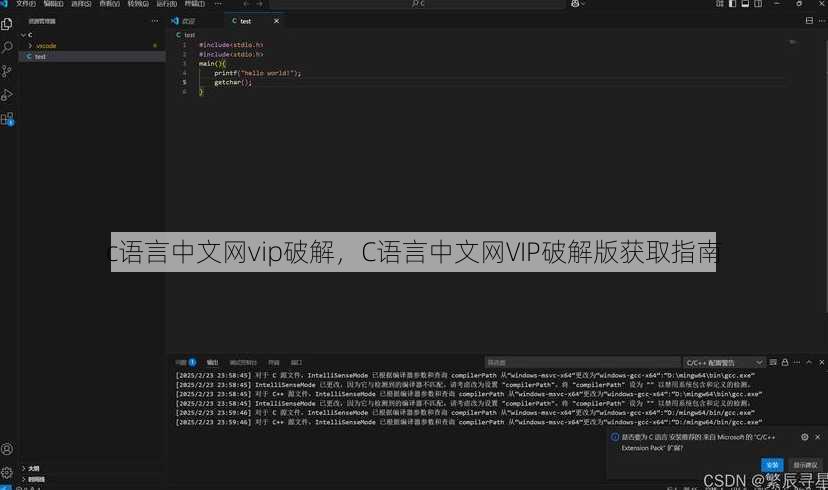Screen dimensions: 828x490
Task: Toggle the bottom panel layout icon
Action: click(x=745, y=4)
